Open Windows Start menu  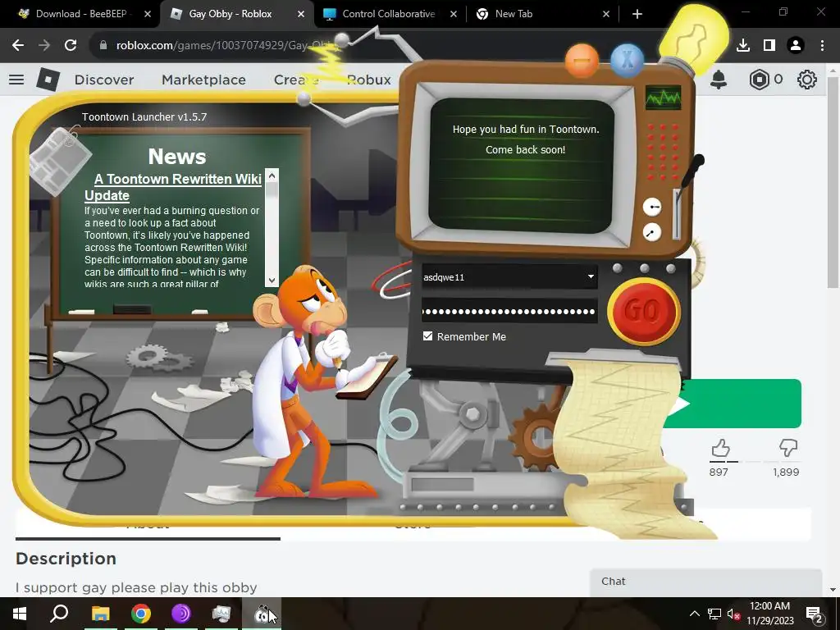pos(20,614)
